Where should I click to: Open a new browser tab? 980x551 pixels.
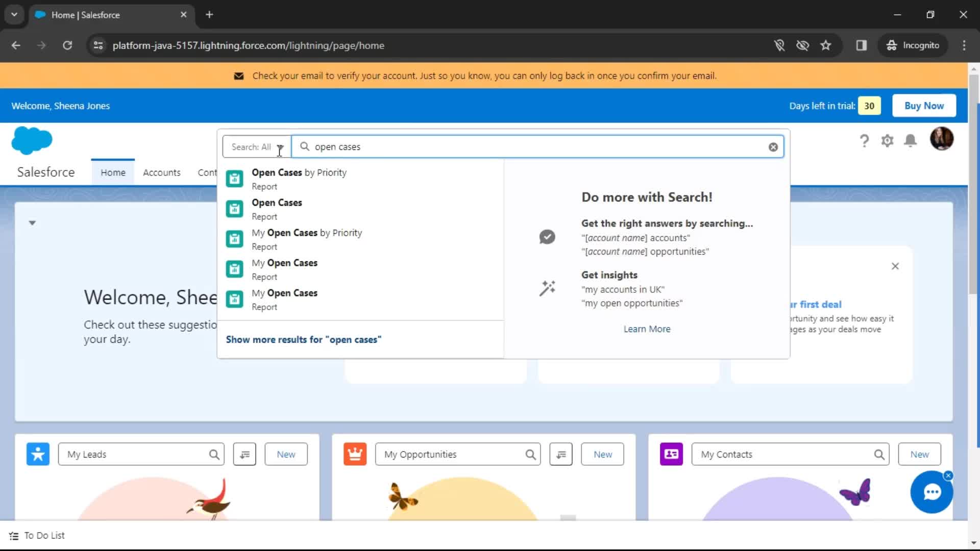click(209, 14)
